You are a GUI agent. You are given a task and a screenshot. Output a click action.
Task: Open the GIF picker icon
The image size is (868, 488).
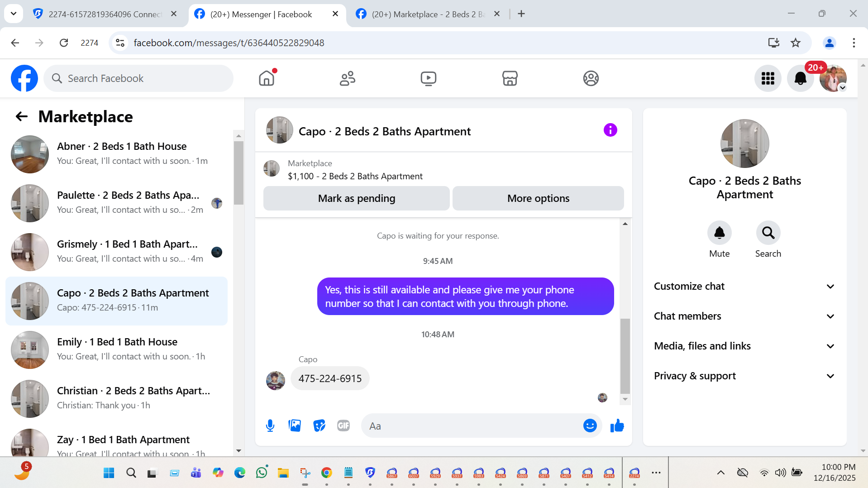(343, 426)
